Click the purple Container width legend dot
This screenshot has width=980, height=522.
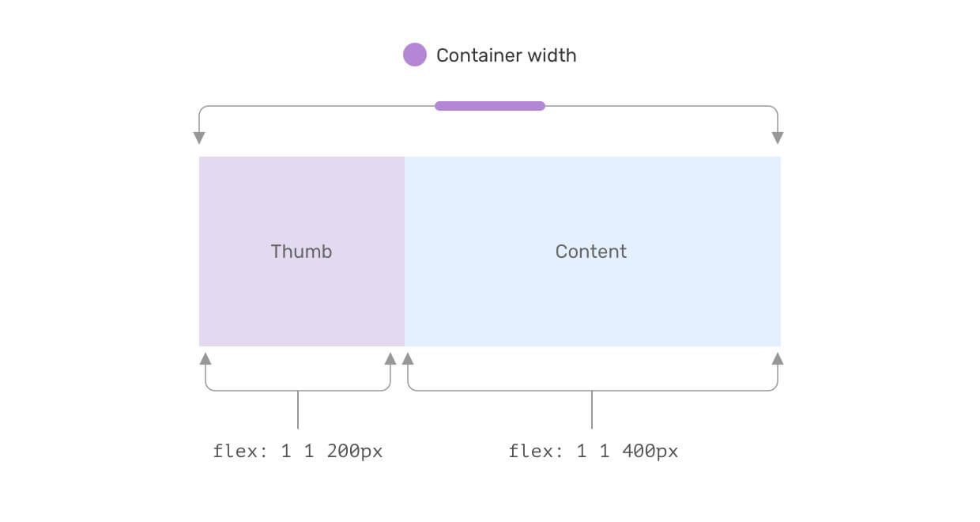pyautogui.click(x=415, y=55)
